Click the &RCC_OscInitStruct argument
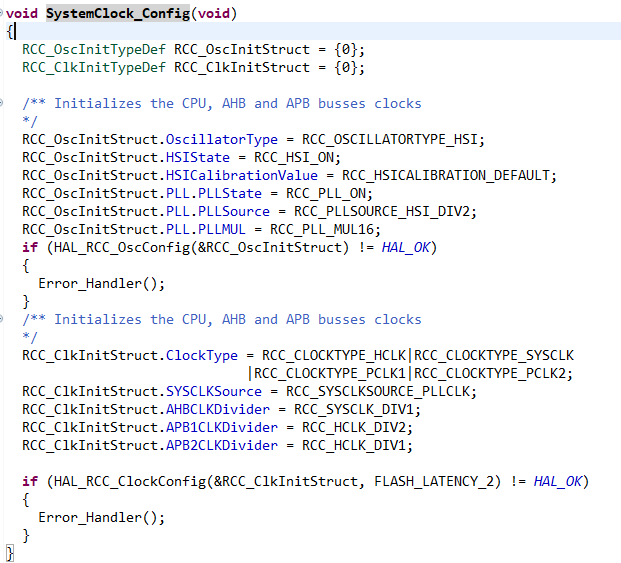This screenshot has width=621, height=563. [269, 247]
